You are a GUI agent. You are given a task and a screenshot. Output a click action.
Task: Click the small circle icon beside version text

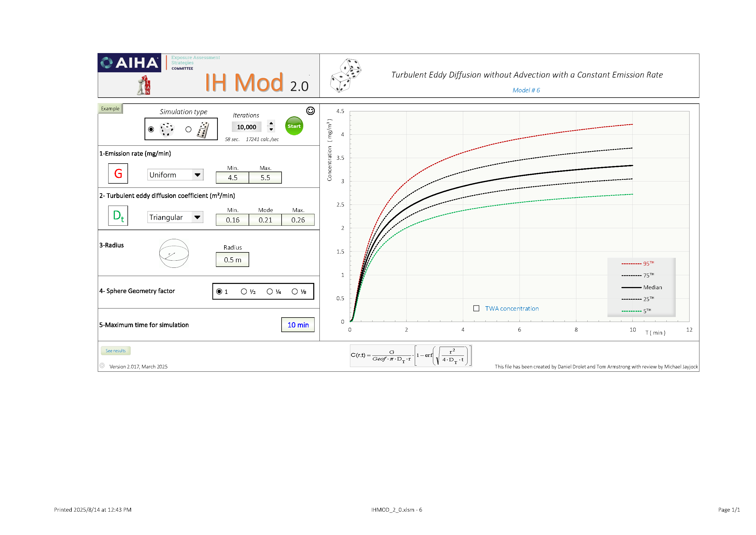pyautogui.click(x=102, y=366)
